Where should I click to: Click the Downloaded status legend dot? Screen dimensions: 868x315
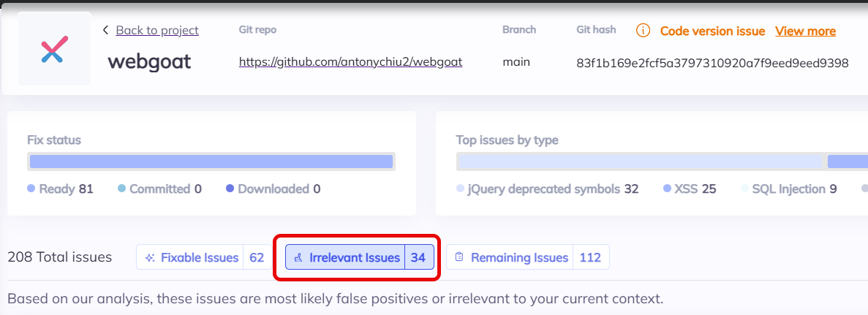tap(230, 189)
